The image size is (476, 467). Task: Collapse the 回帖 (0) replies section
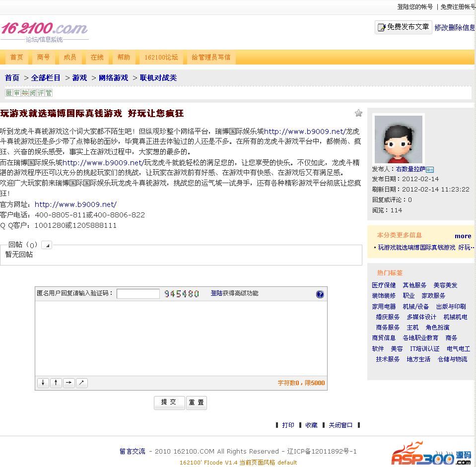47,245
